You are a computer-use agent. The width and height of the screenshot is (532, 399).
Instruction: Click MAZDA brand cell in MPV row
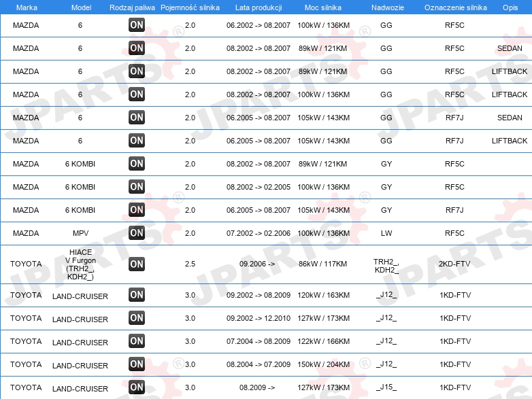26,233
